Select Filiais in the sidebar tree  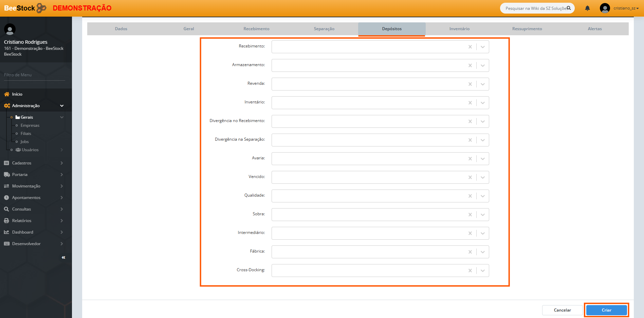click(26, 134)
